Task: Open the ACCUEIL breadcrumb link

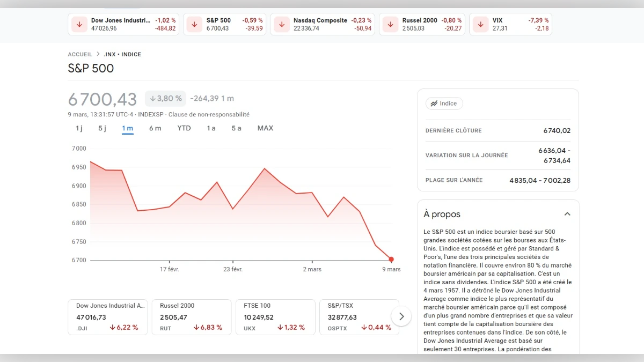Action: tap(79, 54)
